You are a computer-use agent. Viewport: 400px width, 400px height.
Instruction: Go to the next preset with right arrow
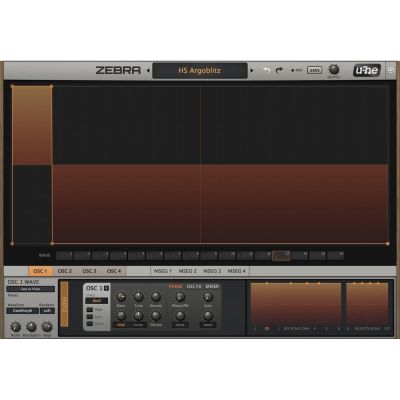tap(252, 70)
